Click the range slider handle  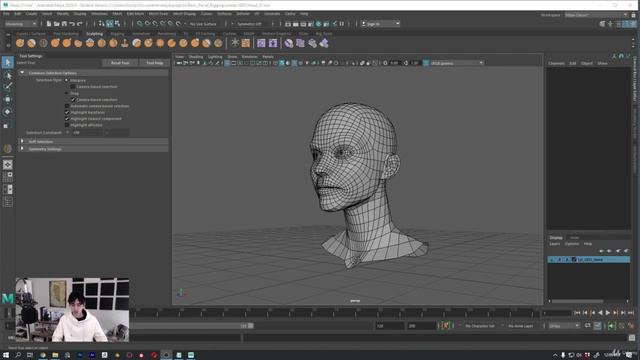click(x=251, y=326)
